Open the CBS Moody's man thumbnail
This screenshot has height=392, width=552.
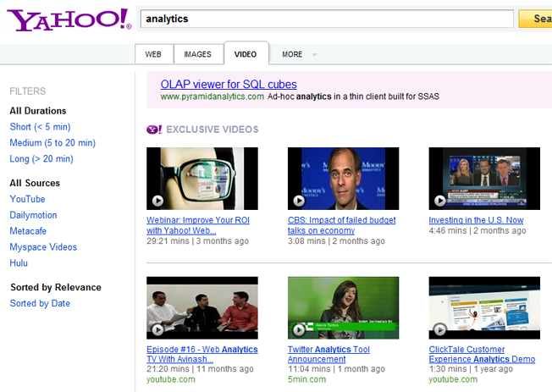tap(343, 179)
